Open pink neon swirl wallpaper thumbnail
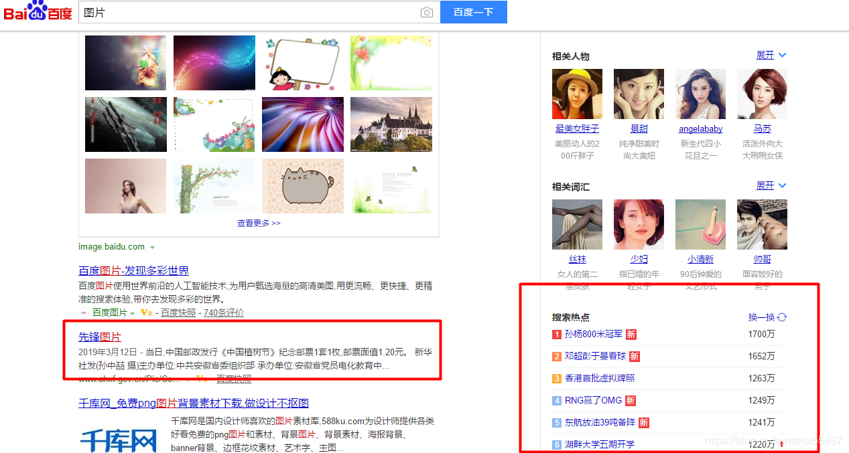This screenshot has height=453, width=849. tap(214, 63)
